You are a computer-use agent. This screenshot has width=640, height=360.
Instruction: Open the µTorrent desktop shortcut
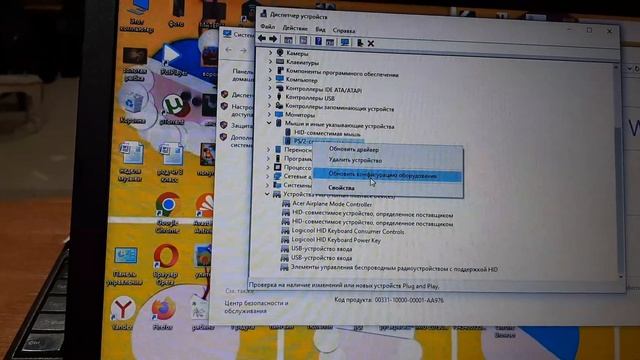click(x=173, y=109)
